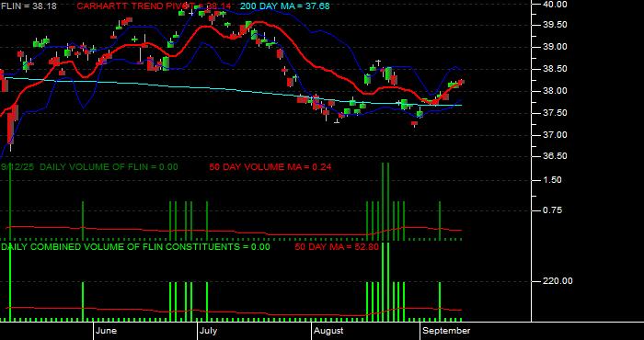Viewport: 644px width, 340px height.
Task: Click the DAILY VOLUME OF FLIN label
Action: 109,167
